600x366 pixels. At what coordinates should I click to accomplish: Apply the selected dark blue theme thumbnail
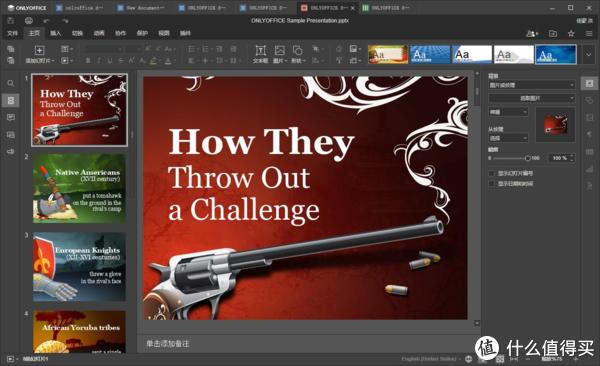click(556, 54)
